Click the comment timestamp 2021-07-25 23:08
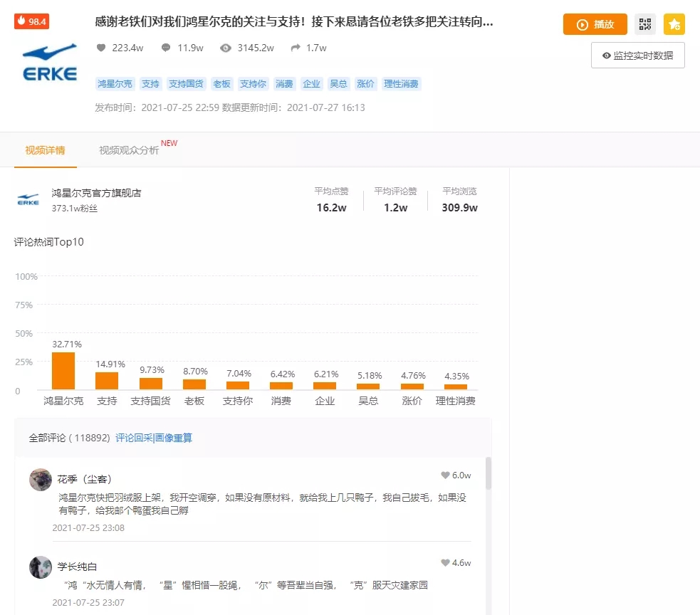The height and width of the screenshot is (615, 700). [88, 528]
